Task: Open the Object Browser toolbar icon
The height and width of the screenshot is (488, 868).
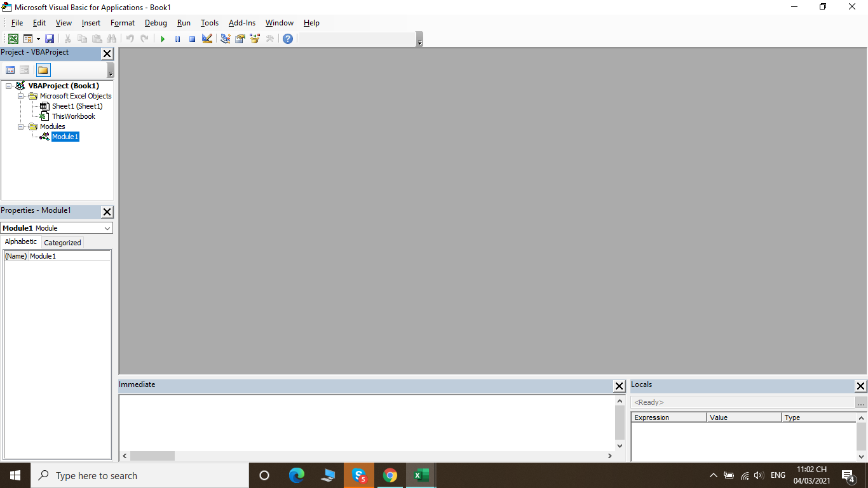Action: 255,39
